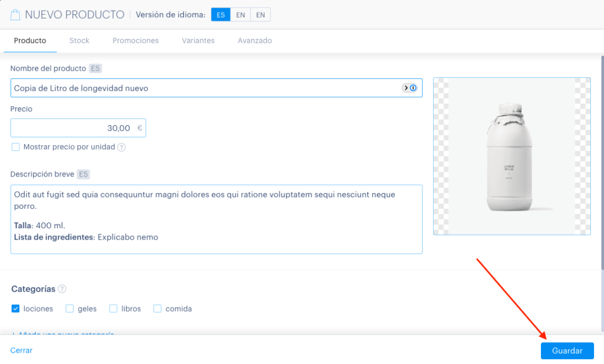
Task: Click the bottle product image thumbnail
Action: point(511,156)
